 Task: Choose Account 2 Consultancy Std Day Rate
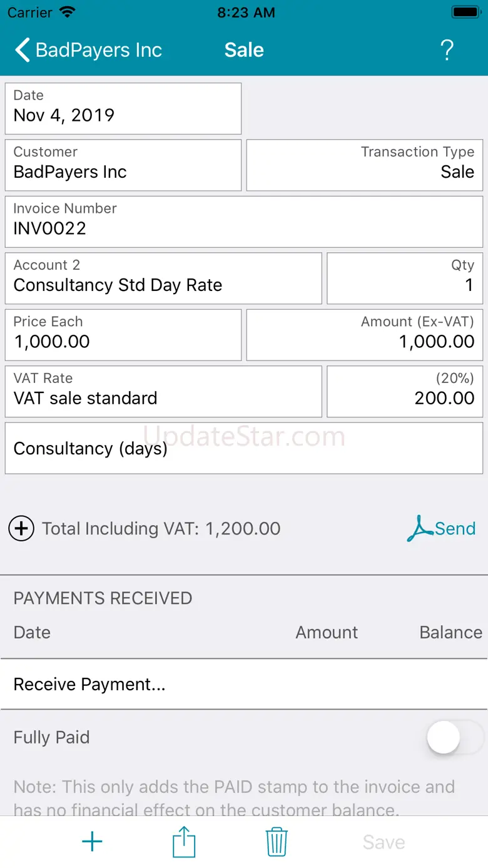[163, 278]
